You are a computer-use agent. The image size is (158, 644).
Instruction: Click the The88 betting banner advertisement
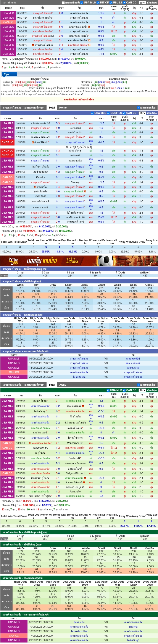pos(79,261)
